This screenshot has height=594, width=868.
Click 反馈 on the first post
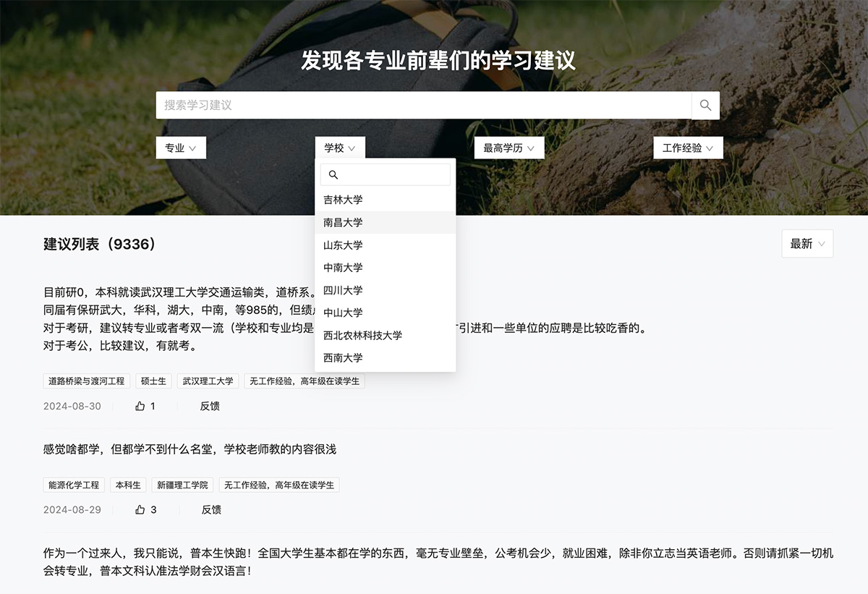pyautogui.click(x=210, y=406)
